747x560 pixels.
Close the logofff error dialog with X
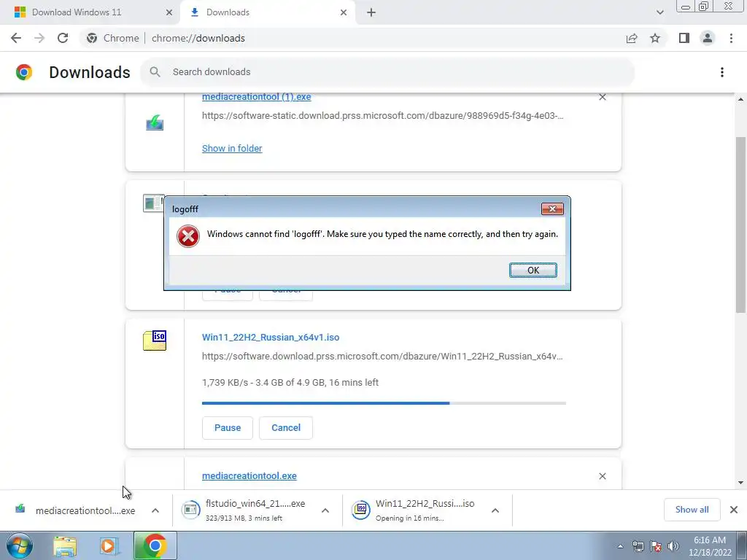[552, 209]
